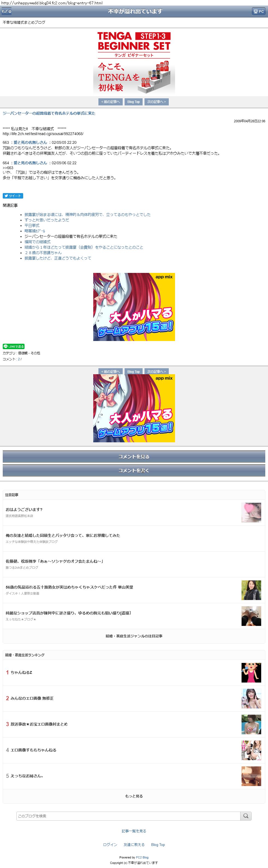Expand the ranking list with もっと見る

[x=134, y=796]
